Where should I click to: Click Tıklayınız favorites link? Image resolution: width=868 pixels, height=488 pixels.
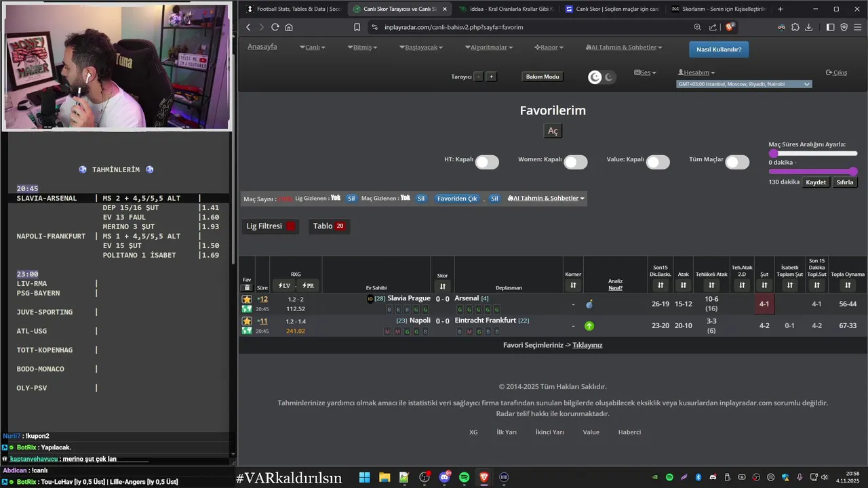587,345
